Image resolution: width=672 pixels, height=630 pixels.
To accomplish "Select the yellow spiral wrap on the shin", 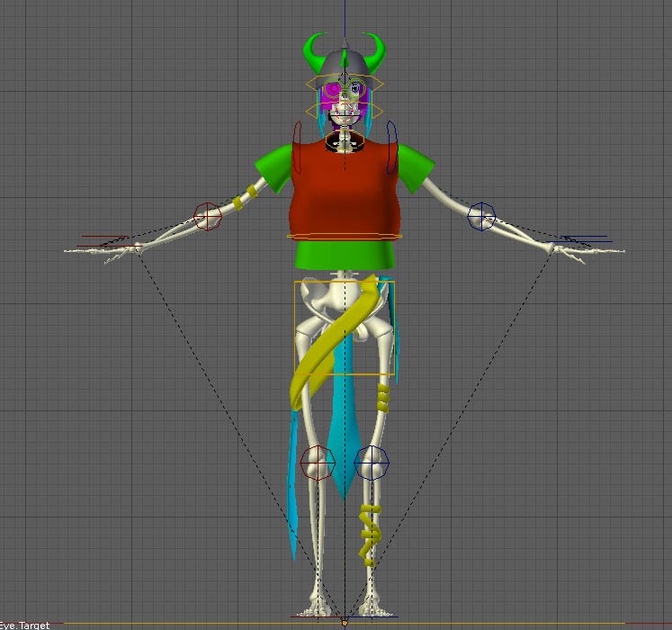I will (x=369, y=535).
